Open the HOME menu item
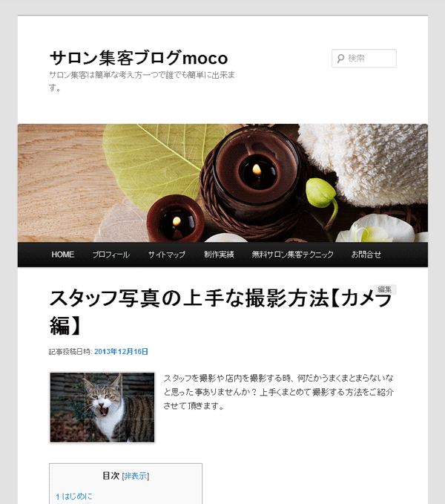The image size is (445, 504). pos(63,255)
